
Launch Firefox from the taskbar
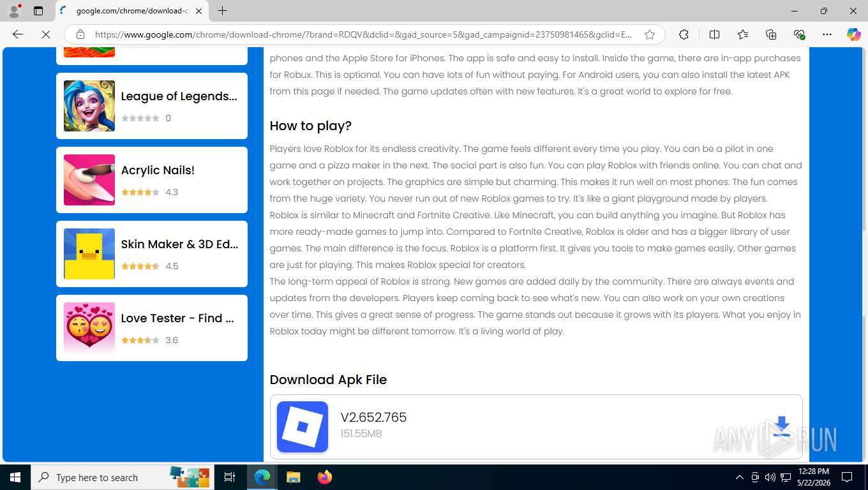click(325, 477)
